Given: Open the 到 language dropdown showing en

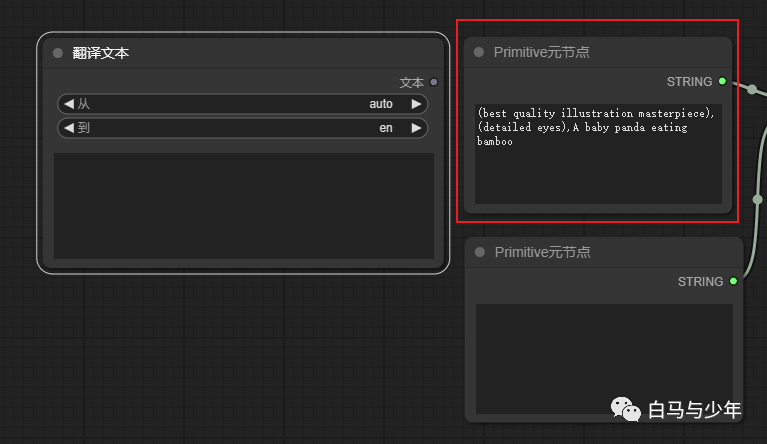Looking at the screenshot, I should point(242,128).
